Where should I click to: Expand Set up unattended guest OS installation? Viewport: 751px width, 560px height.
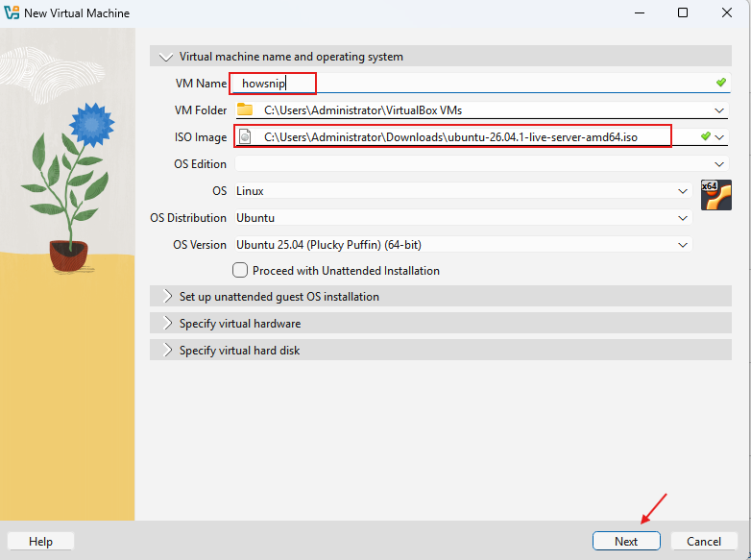coord(440,297)
